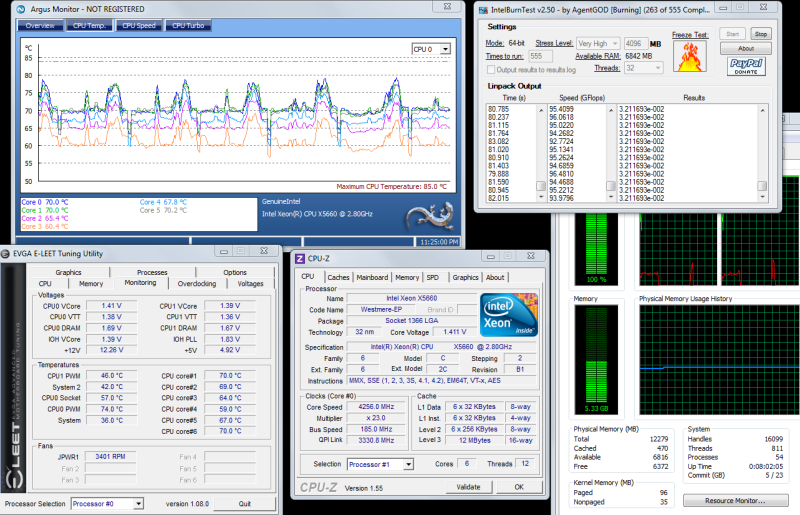Click the JPWR1 3401 RPM fan value
The image size is (800, 515).
(110, 457)
